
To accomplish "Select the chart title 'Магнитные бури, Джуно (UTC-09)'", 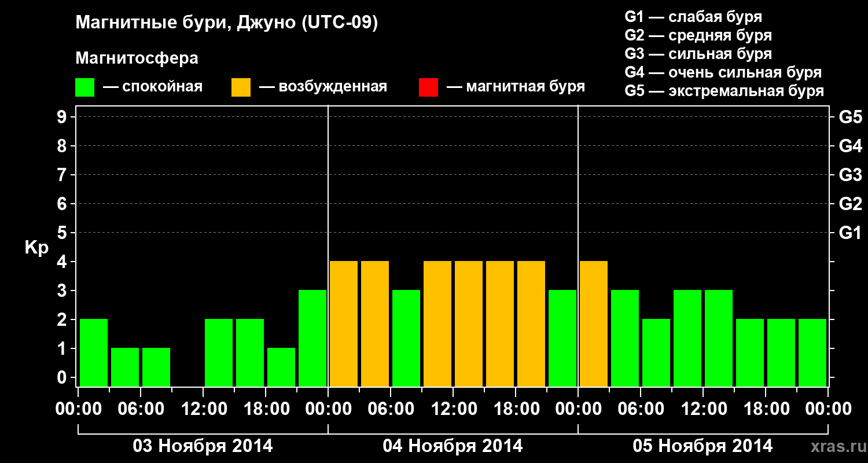I will click(227, 24).
